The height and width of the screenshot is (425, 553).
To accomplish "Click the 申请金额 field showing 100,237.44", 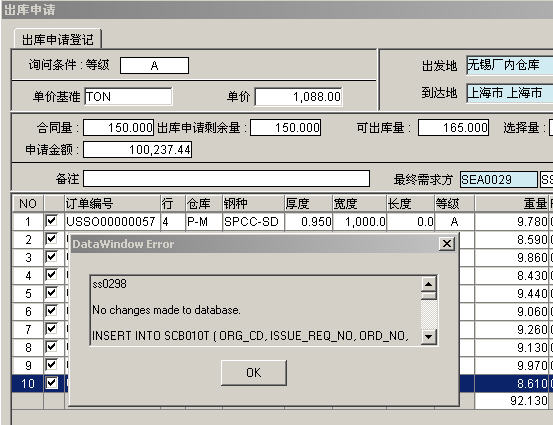I will (x=138, y=150).
